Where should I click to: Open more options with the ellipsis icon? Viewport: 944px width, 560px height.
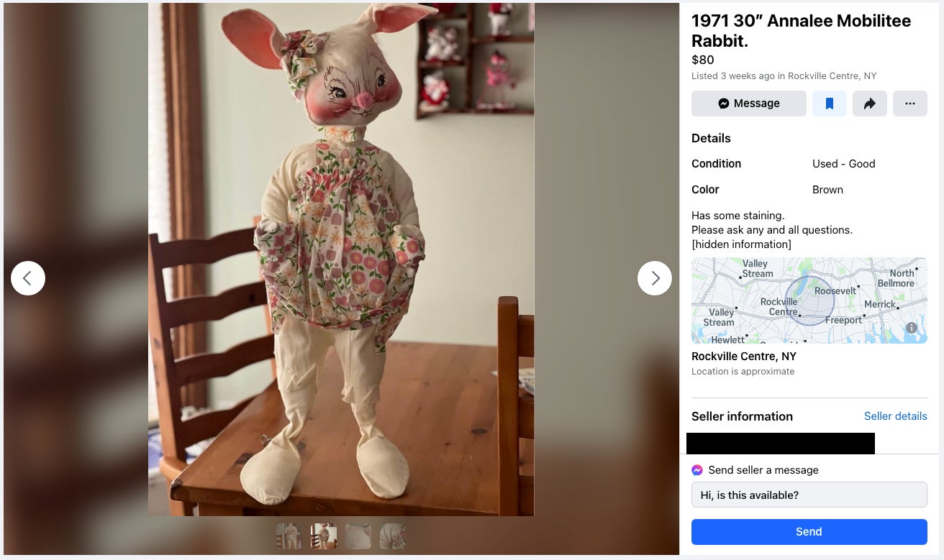pos(909,103)
